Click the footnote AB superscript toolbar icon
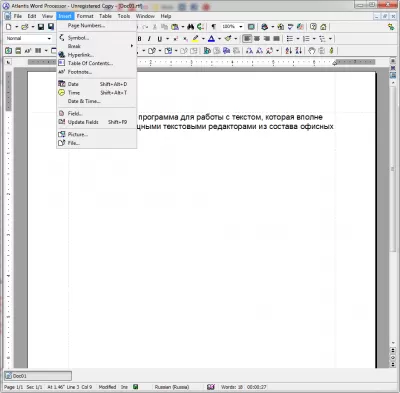Viewport: 400px width, 393px height. pyautogui.click(x=28, y=51)
